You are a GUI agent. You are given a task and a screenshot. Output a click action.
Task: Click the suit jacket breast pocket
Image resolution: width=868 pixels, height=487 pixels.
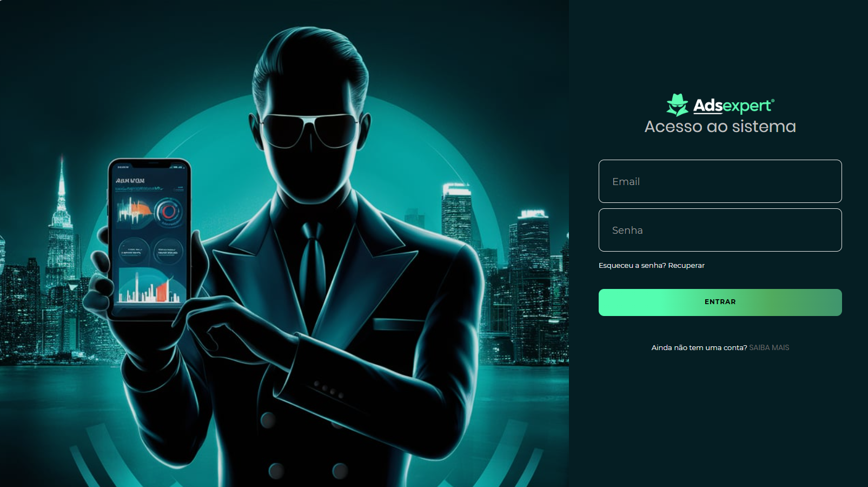(x=394, y=325)
